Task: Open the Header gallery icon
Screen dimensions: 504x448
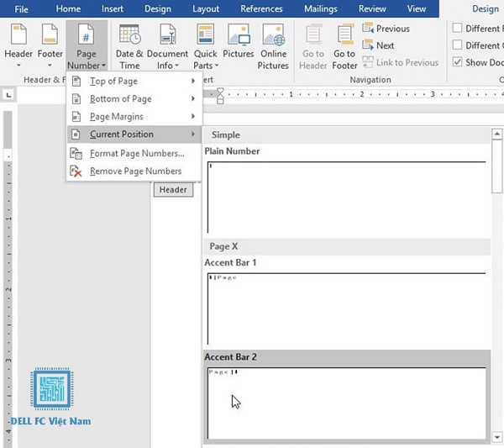Action: (x=18, y=34)
